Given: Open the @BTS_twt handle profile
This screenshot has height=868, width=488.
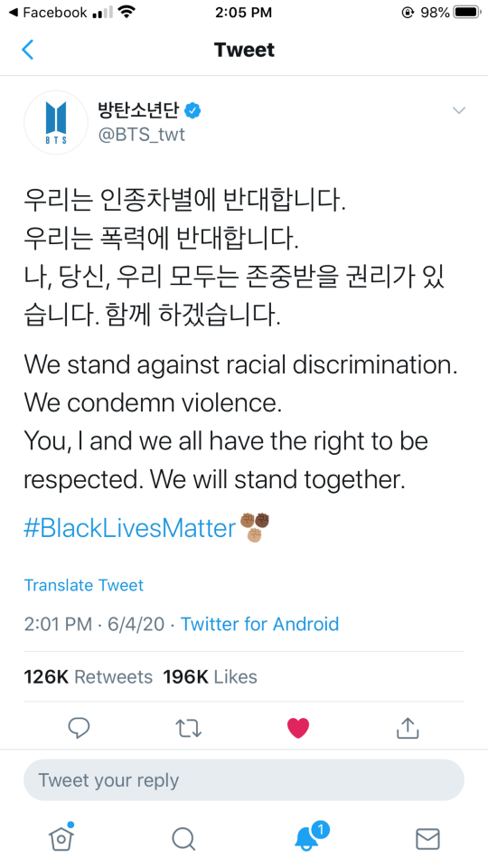Looking at the screenshot, I should click(x=142, y=135).
